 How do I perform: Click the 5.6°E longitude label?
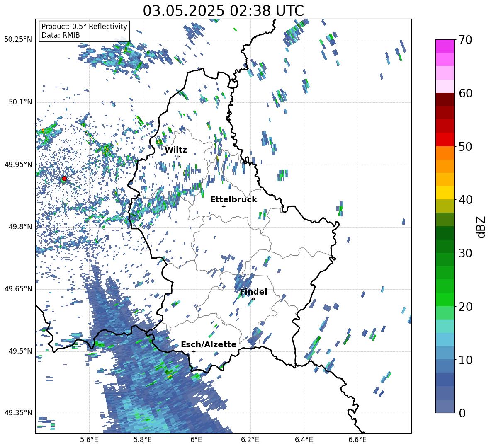(89, 440)
